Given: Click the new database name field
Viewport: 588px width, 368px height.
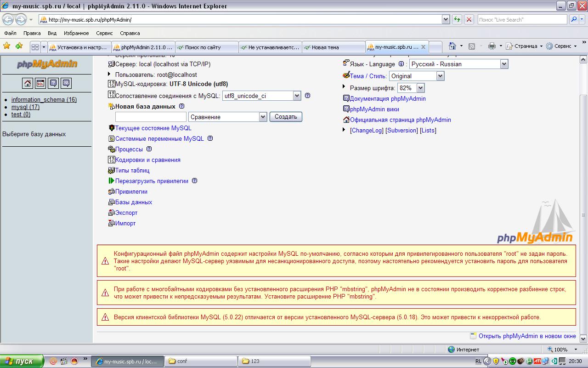Looking at the screenshot, I should tap(151, 117).
